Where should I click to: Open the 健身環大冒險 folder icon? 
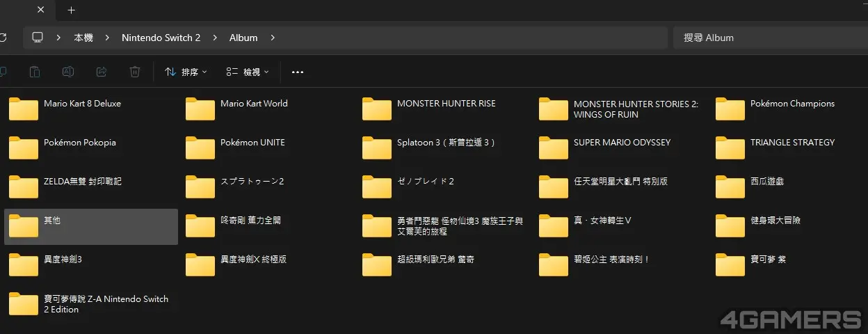click(x=730, y=226)
